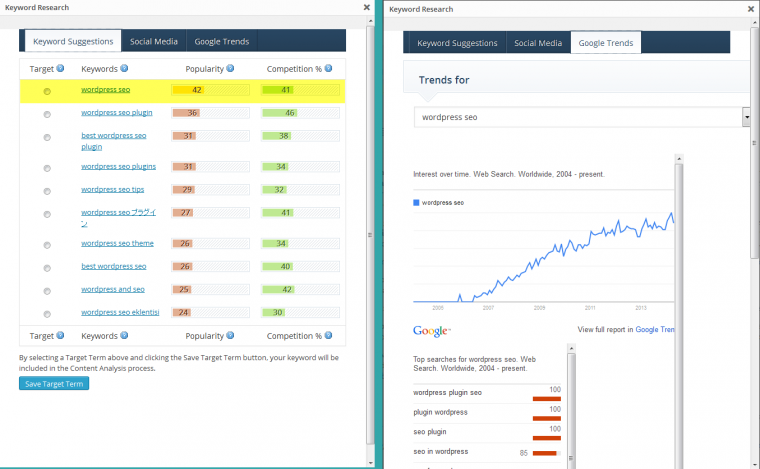This screenshot has height=469, width=760.
Task: Click Google logo below the trends chart
Action: point(431,331)
